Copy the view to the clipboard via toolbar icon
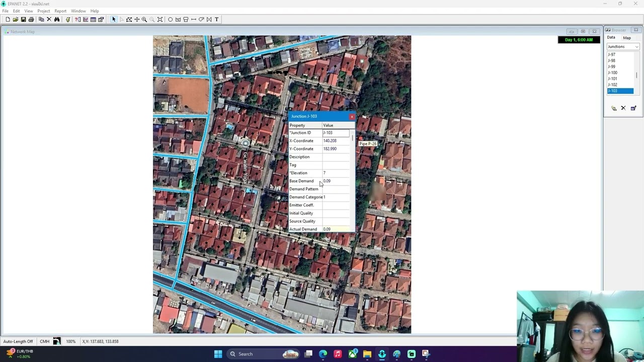 point(41,20)
